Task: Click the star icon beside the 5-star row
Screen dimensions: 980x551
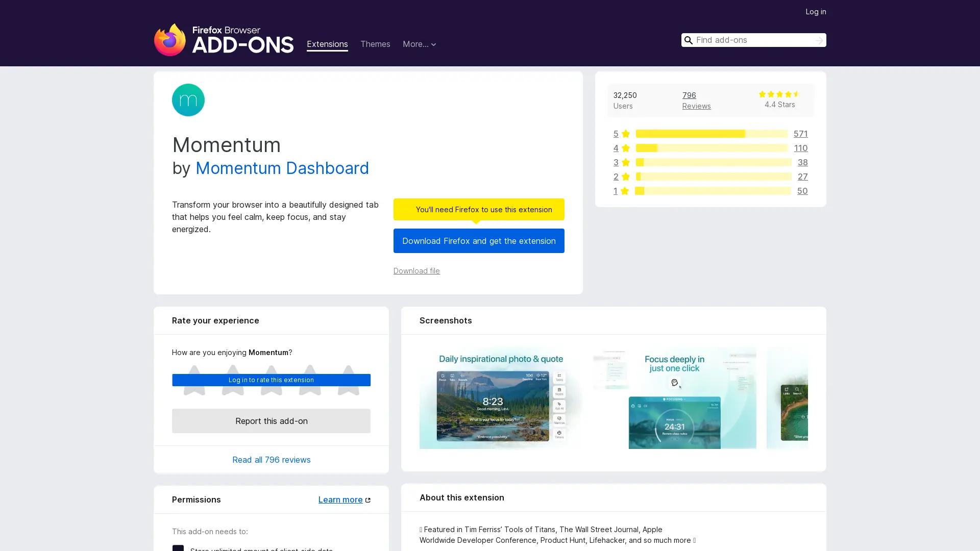Action: pos(625,134)
